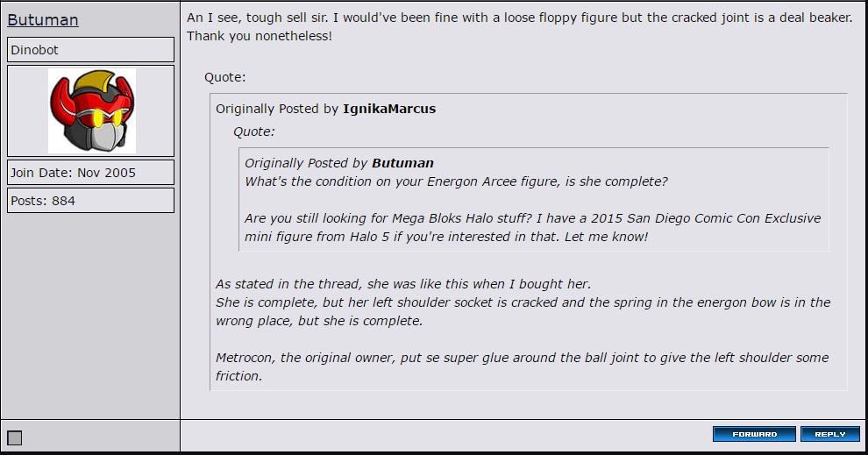Click the "As stated in the thread" line
The height and width of the screenshot is (455, 868).
coord(403,284)
